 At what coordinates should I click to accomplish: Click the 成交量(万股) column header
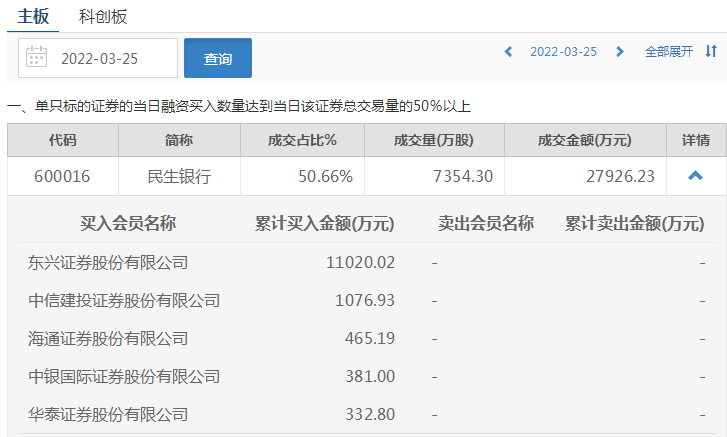coord(434,140)
